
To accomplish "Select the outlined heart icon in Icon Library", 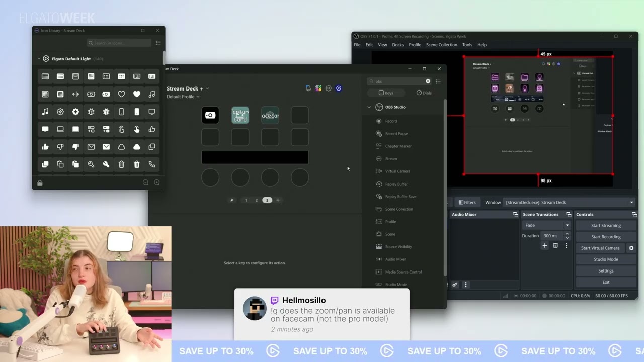I will pos(121,94).
